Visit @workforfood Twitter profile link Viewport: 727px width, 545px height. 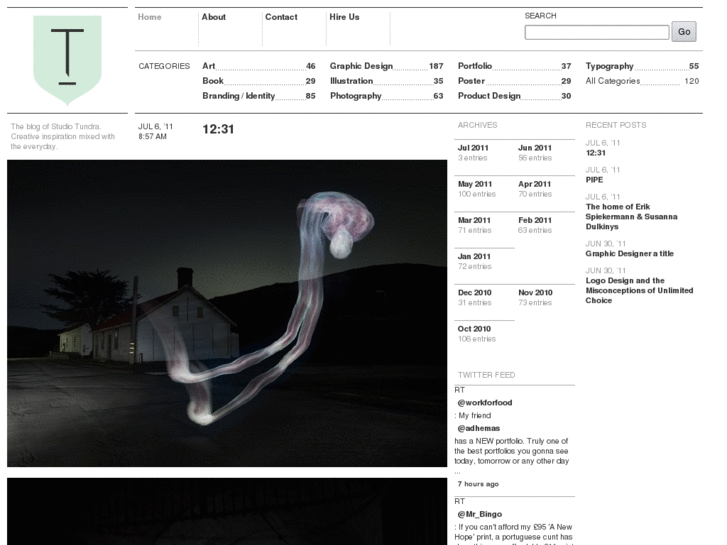pyautogui.click(x=485, y=402)
